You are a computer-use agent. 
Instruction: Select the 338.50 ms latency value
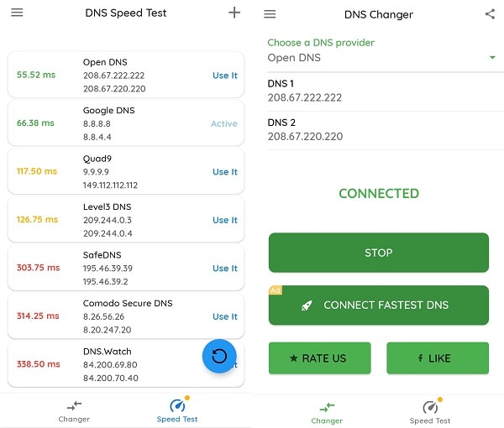pos(39,363)
